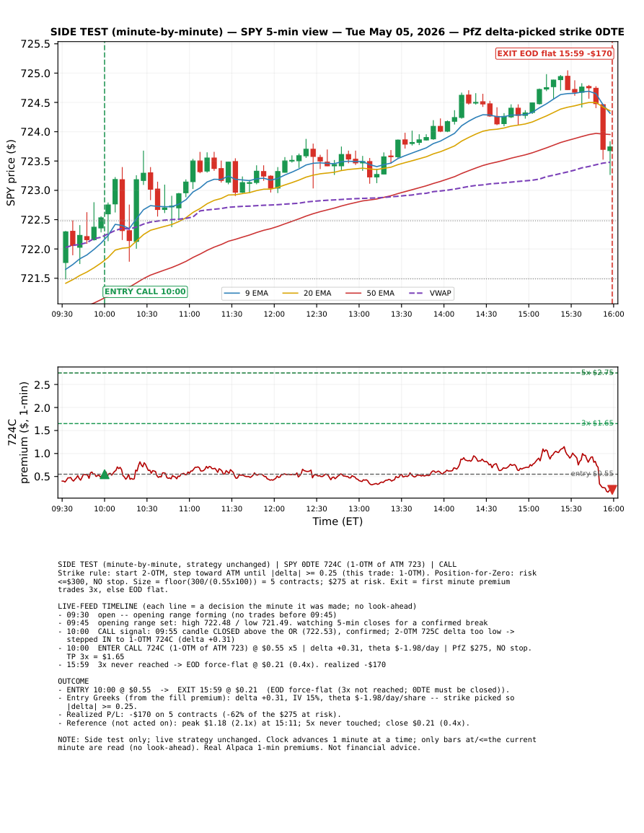Click the 725.0 tick on the price axis

click(x=35, y=74)
